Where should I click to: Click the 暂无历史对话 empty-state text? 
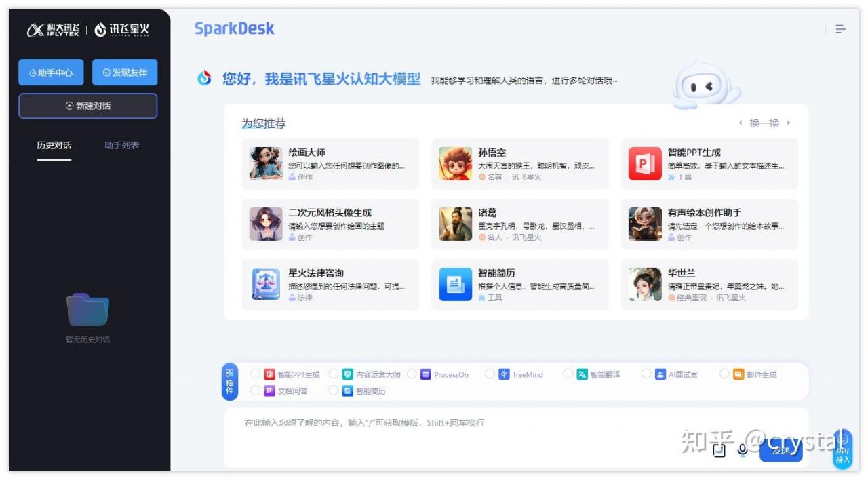coord(88,340)
